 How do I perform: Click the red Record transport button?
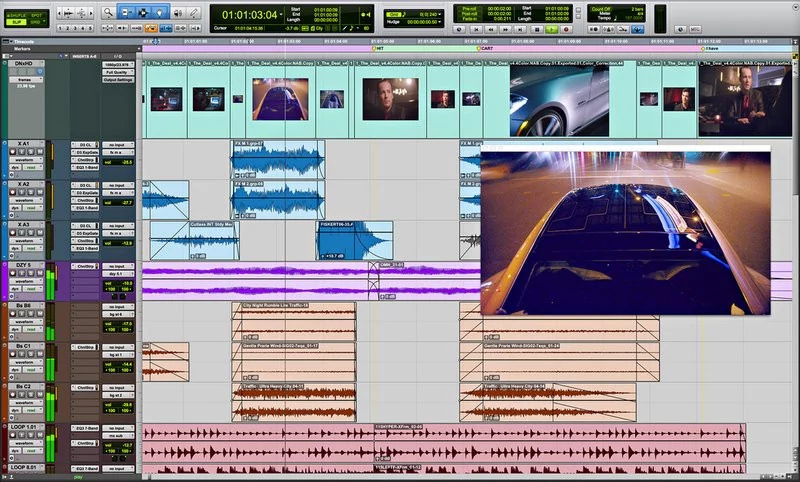(566, 30)
